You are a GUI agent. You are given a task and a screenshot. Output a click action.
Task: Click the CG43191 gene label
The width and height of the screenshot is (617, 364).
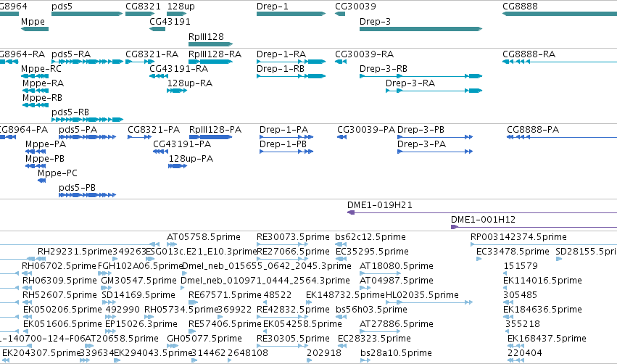pyautogui.click(x=170, y=22)
